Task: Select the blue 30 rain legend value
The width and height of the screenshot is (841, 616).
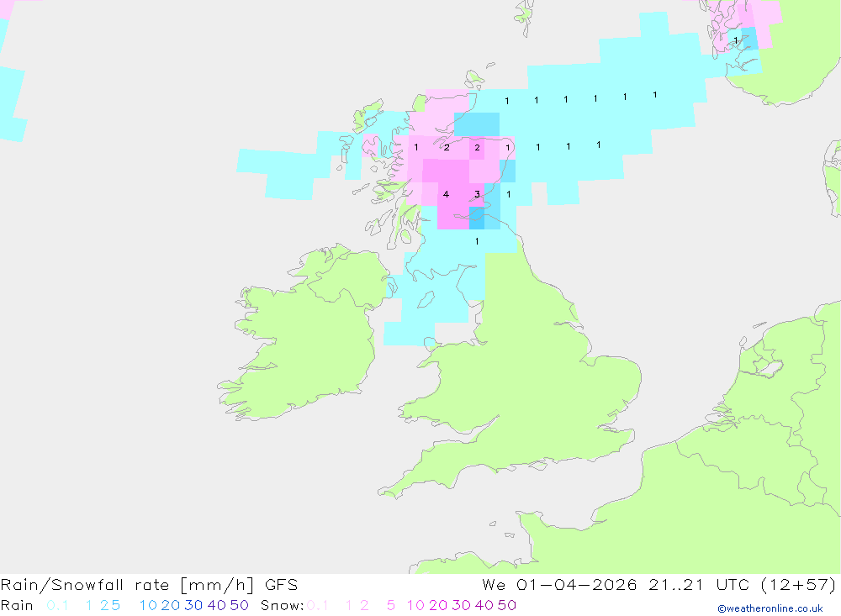Action: pyautogui.click(x=193, y=605)
